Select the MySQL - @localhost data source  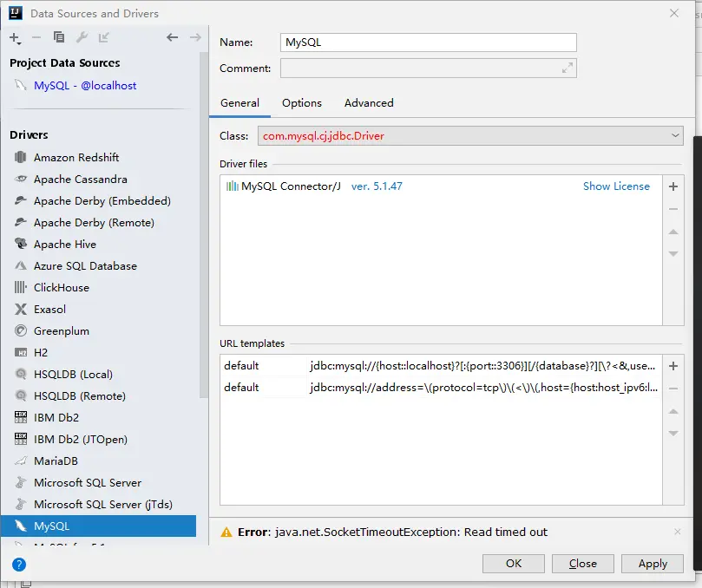tap(85, 86)
